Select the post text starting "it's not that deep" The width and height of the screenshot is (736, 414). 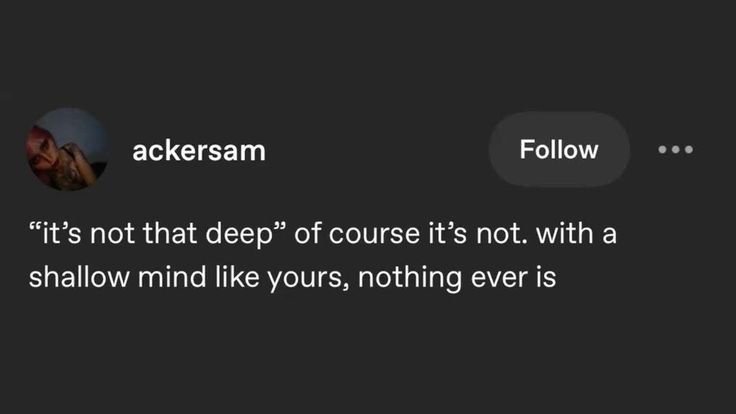pyautogui.click(x=323, y=255)
